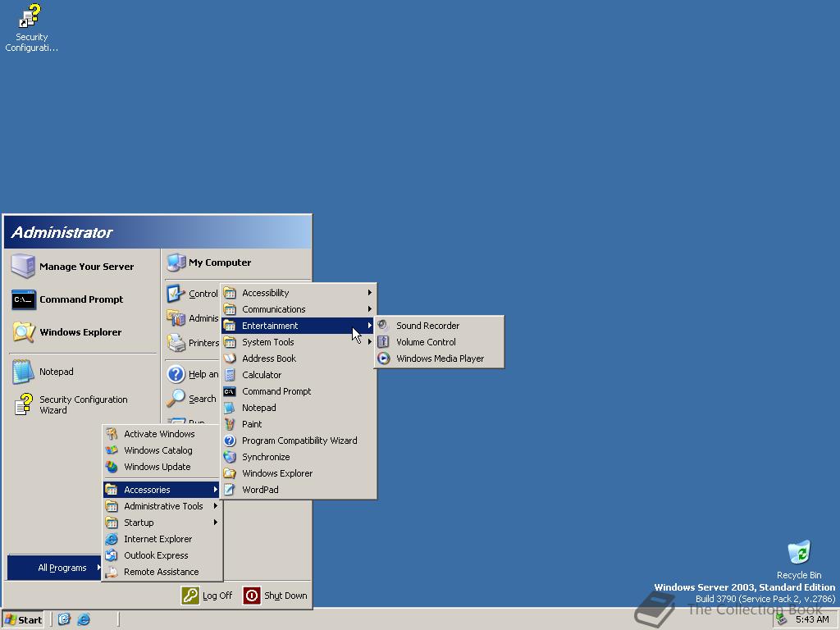Open the Startup folder item
This screenshot has width=840, height=630.
(x=162, y=523)
